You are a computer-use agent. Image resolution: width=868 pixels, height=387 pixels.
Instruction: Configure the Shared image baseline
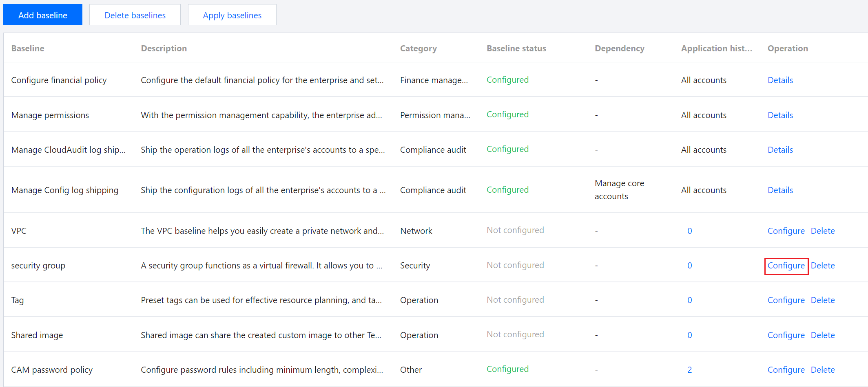pos(786,335)
